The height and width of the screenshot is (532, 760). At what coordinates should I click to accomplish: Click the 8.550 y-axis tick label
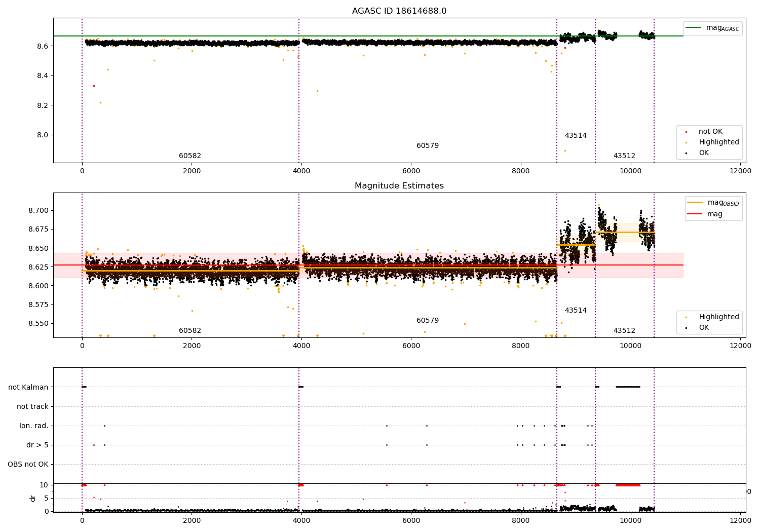[x=39, y=324]
